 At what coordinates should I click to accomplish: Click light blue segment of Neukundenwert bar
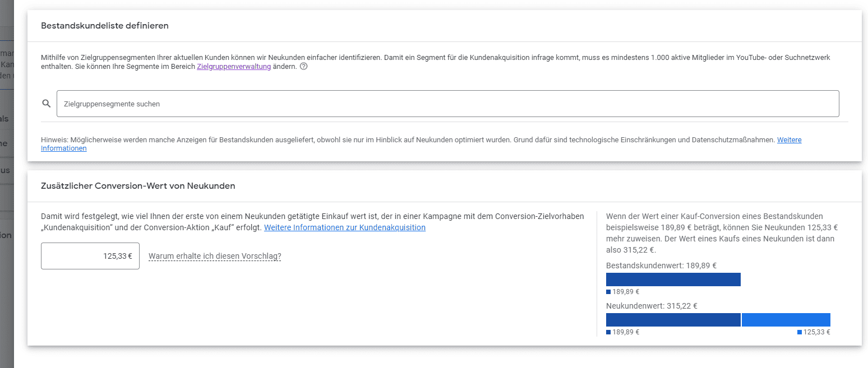[786, 320]
